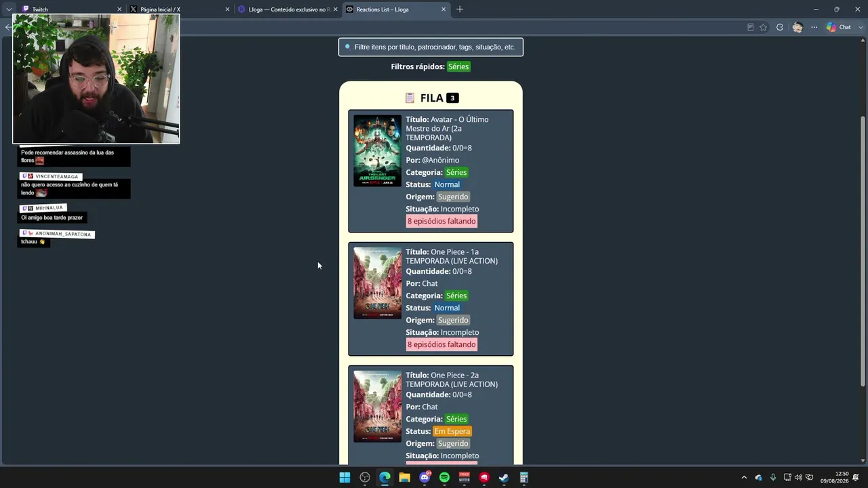The width and height of the screenshot is (868, 488).
Task: Open File Explorer from the taskbar
Action: click(405, 477)
